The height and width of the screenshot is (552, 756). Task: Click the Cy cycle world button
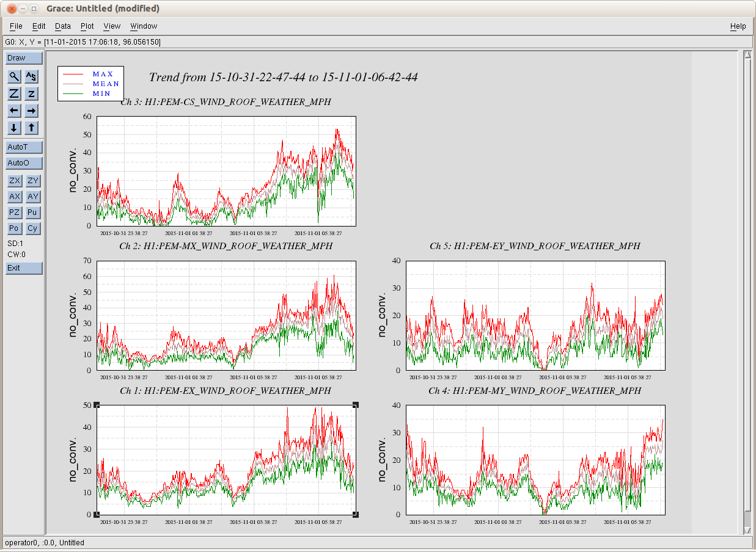33,228
